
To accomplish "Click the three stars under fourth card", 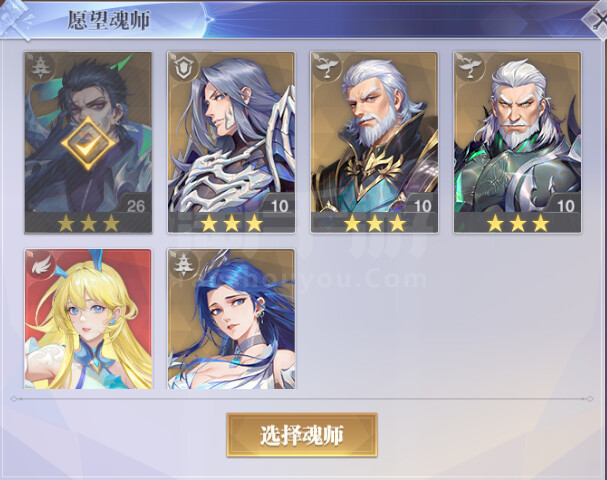I will point(518,223).
